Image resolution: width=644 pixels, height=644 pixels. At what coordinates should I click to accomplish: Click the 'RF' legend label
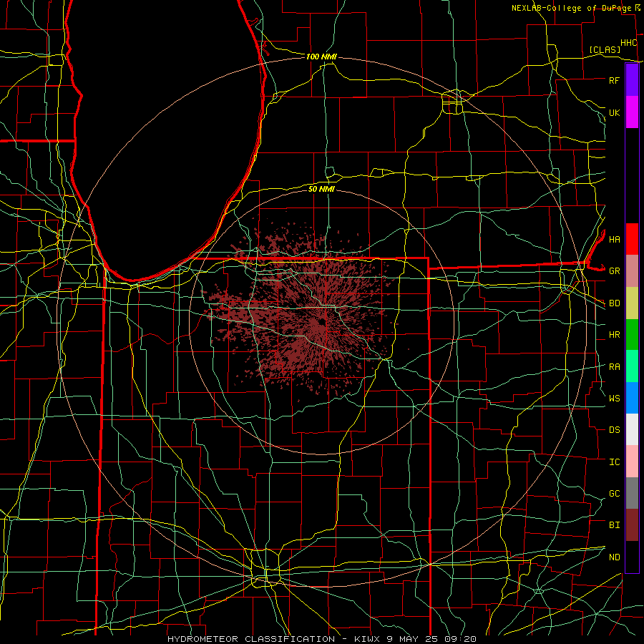coord(614,80)
